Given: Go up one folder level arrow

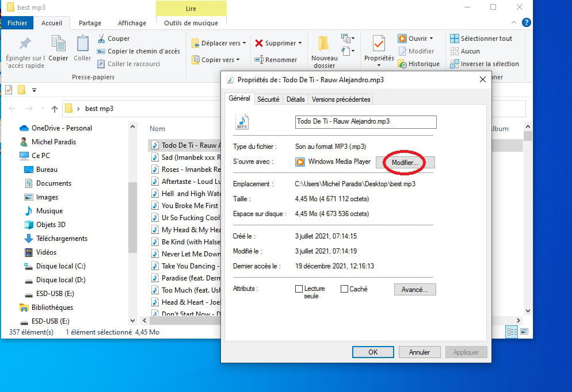Looking at the screenshot, I should click(x=55, y=109).
